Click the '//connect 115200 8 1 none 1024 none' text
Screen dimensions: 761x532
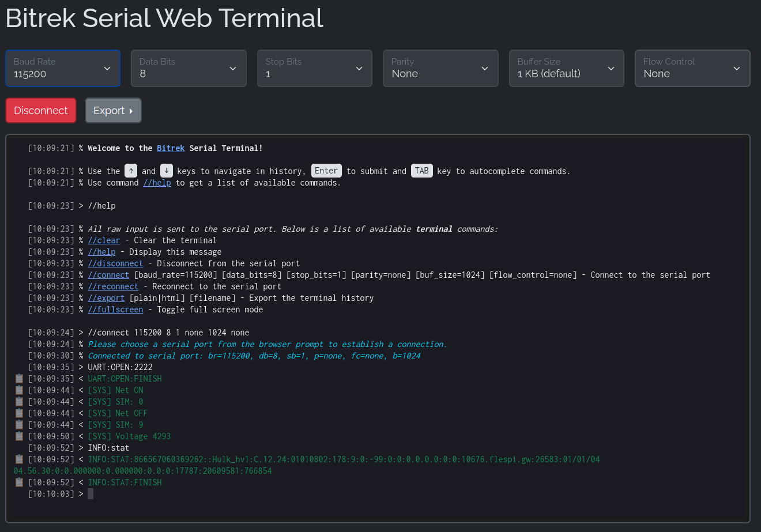point(168,333)
